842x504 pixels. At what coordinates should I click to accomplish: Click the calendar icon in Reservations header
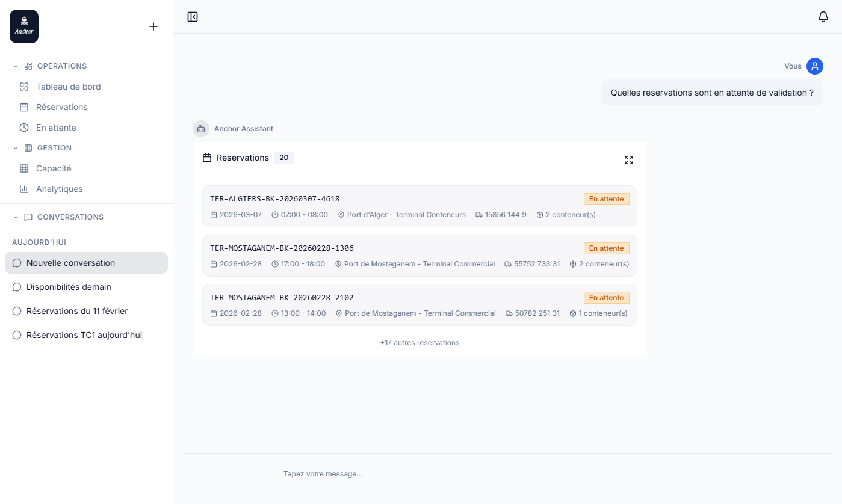click(x=207, y=158)
